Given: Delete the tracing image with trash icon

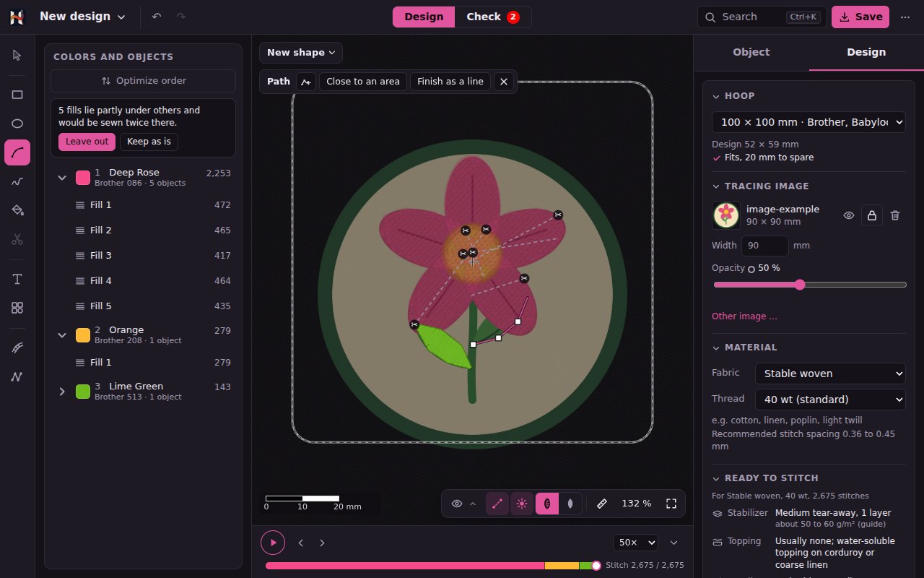Looking at the screenshot, I should click(x=895, y=215).
